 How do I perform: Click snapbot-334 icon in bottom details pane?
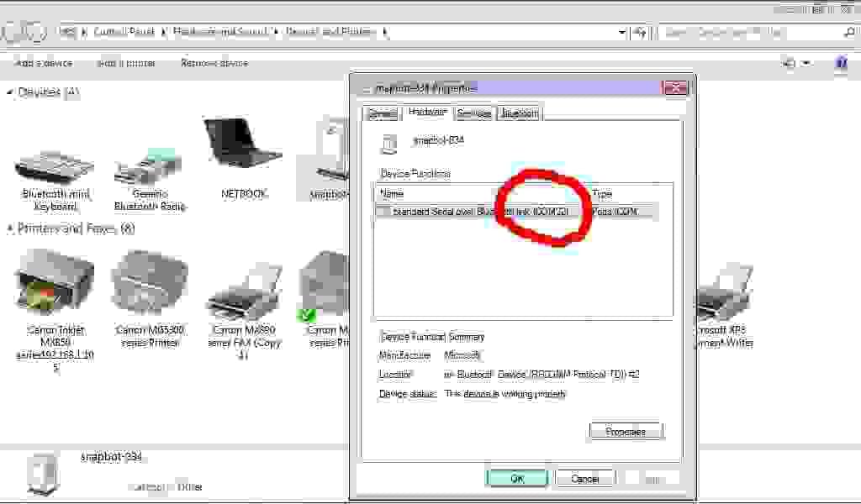pyautogui.click(x=44, y=474)
